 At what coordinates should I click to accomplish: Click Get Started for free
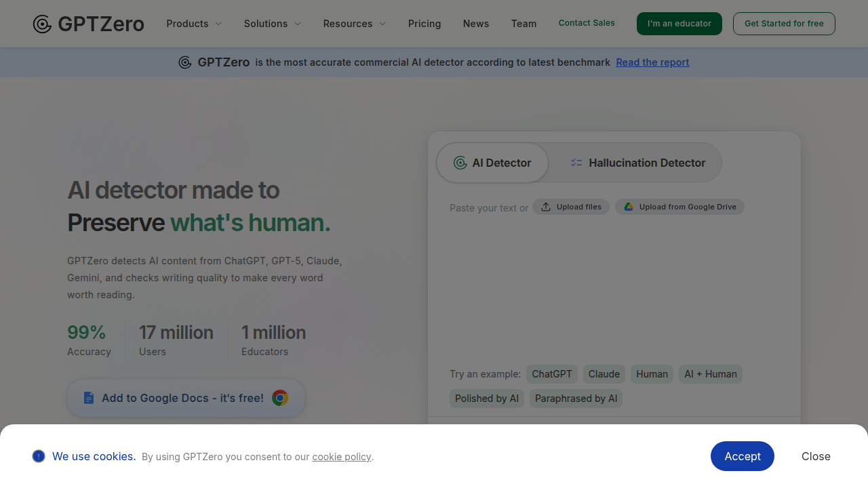coord(784,24)
